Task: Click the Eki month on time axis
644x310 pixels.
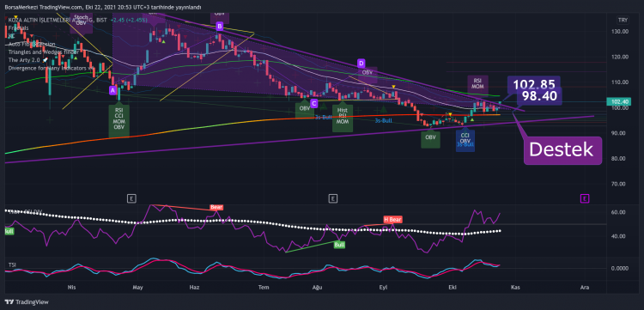Action: pos(453,288)
